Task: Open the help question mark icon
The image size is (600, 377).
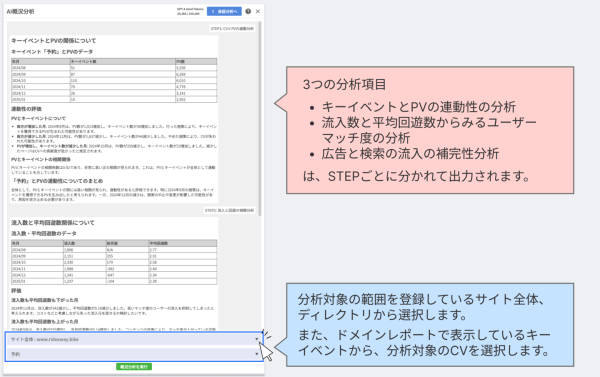Action: tap(248, 11)
